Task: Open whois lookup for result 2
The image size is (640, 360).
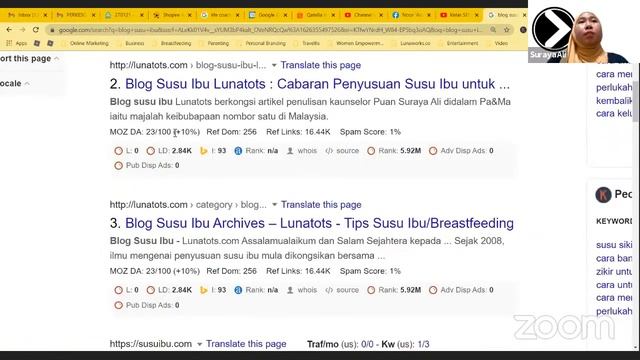Action: pyautogui.click(x=302, y=151)
